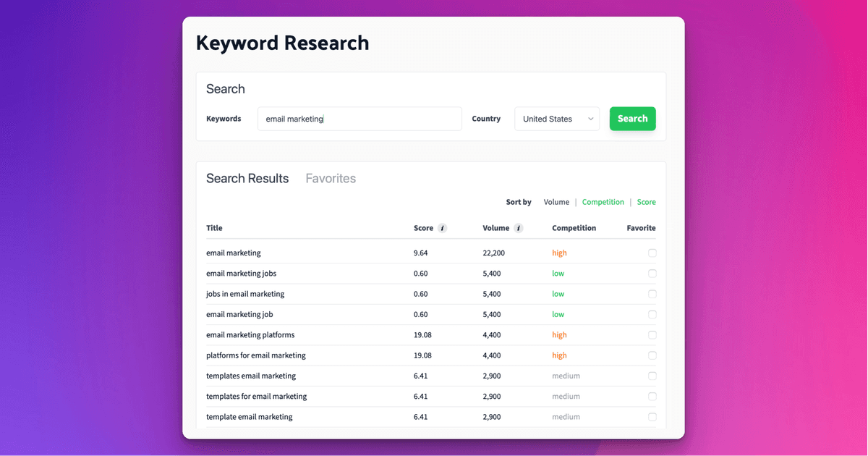Click the 'high' competition value for 'platforms for email marketing'
The image size is (868, 456).
(x=559, y=355)
